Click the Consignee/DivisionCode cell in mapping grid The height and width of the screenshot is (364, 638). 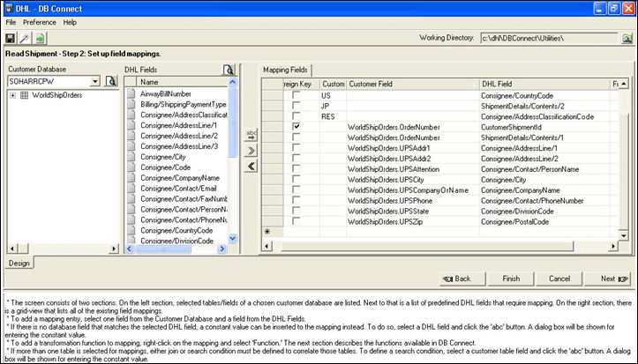click(x=544, y=212)
